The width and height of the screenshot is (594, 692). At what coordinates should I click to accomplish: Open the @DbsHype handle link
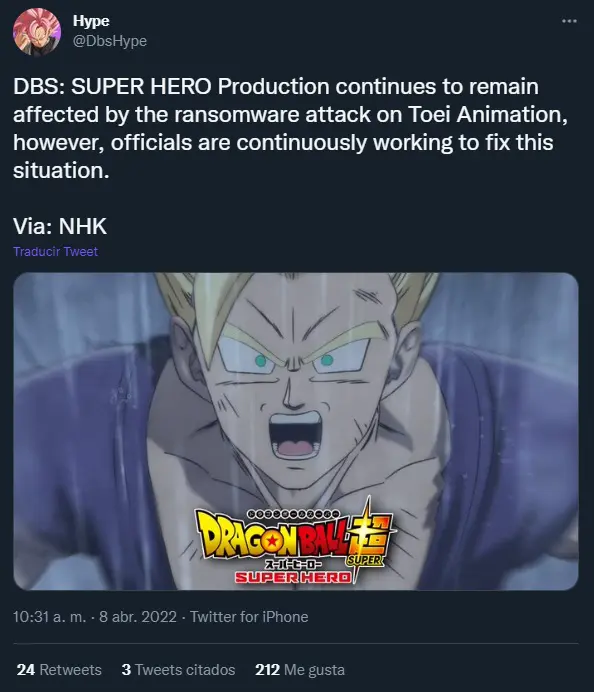point(109,41)
